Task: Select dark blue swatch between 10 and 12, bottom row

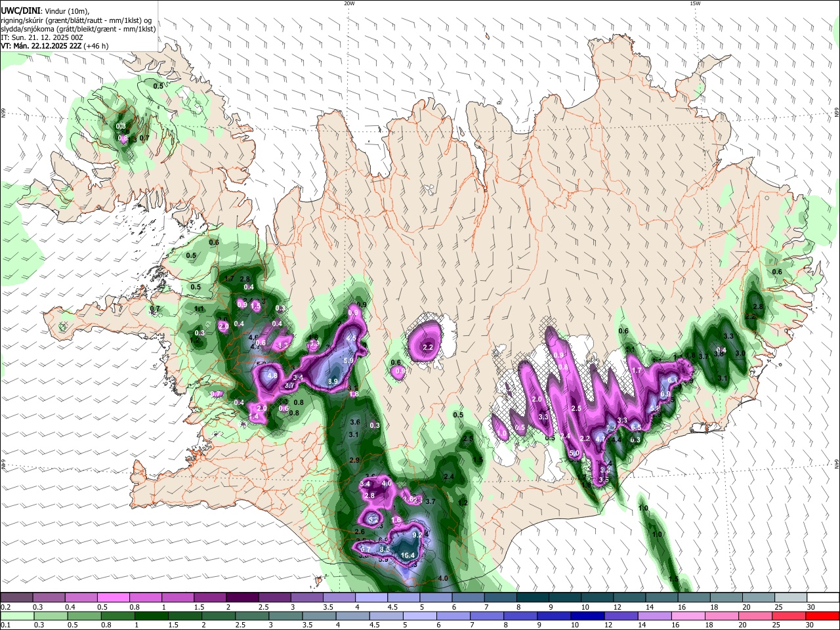Action: 587,616
